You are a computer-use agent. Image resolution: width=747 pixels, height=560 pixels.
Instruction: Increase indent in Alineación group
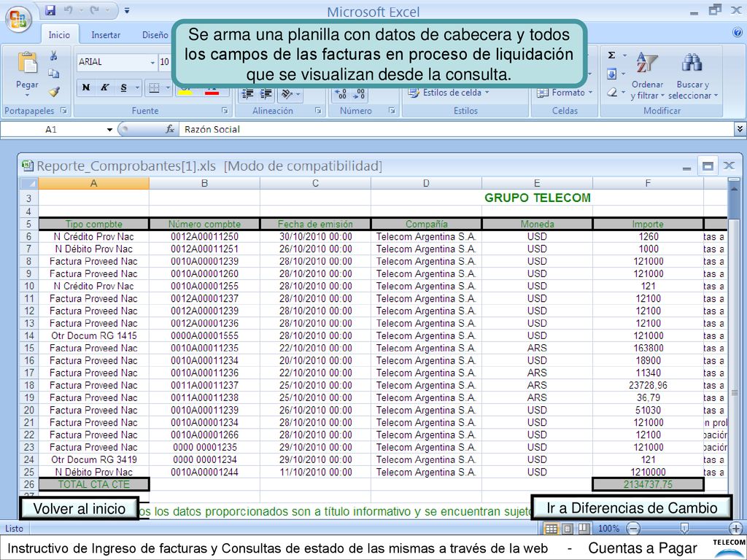pyautogui.click(x=267, y=94)
